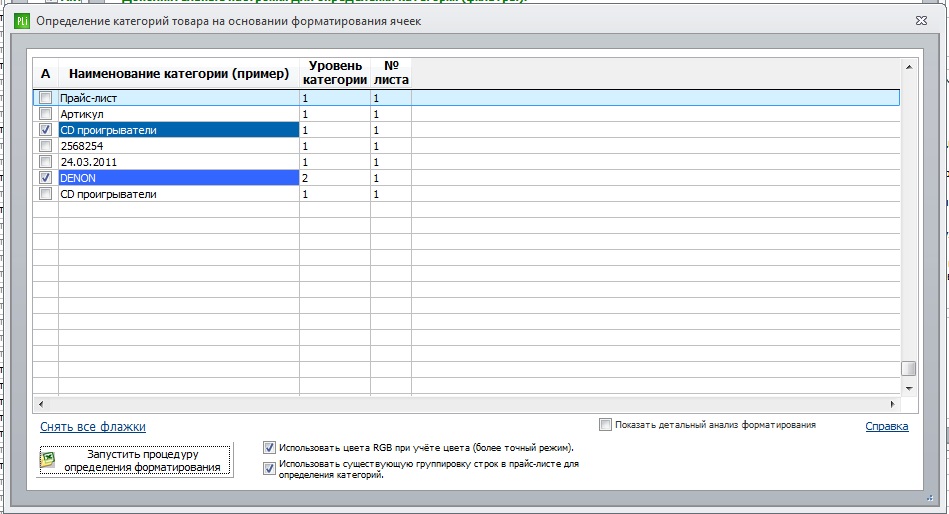Click the sheet number in DENON row

pyautogui.click(x=391, y=178)
